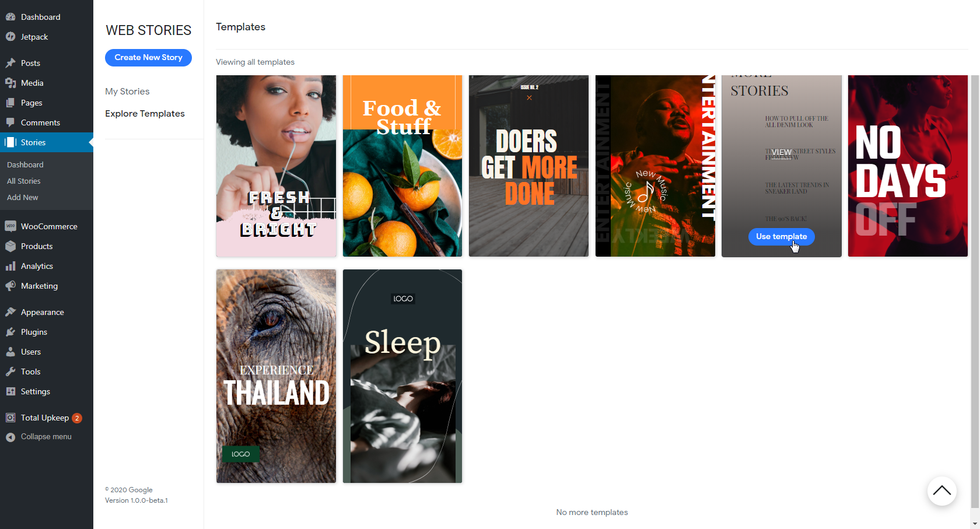Click the page vertical scrollbar down arrow
980x529 pixels.
tap(975, 523)
